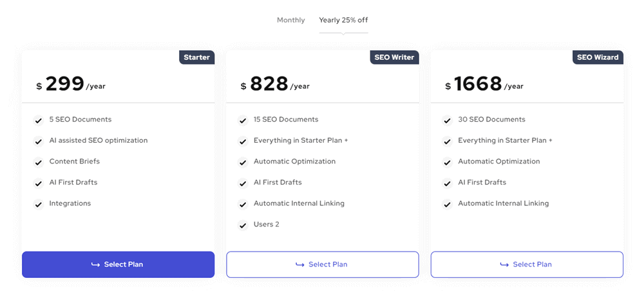Click the $828 /year price text
644x296 pixels.
[275, 84]
